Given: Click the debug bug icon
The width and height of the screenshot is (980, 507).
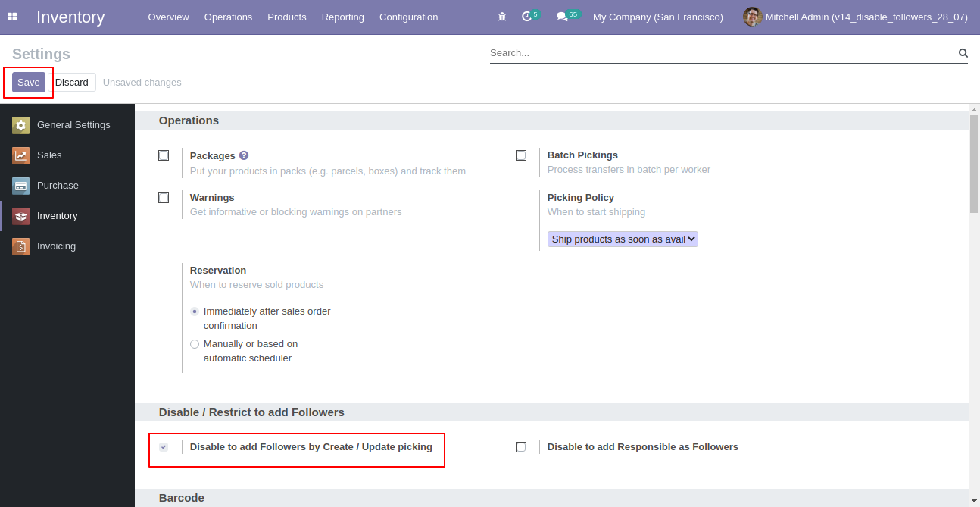Looking at the screenshot, I should click(x=502, y=17).
